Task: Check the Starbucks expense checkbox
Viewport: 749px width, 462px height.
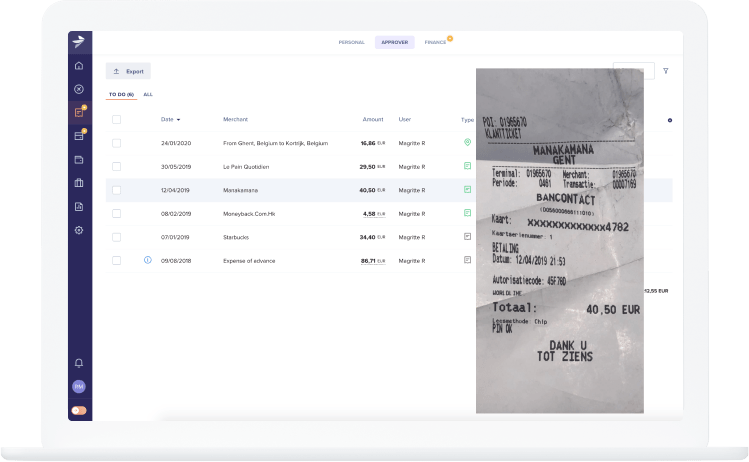Action: tap(117, 237)
